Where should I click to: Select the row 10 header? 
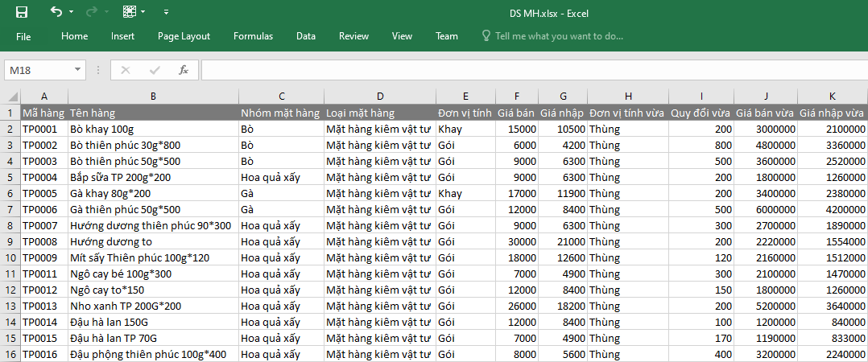pyautogui.click(x=10, y=257)
